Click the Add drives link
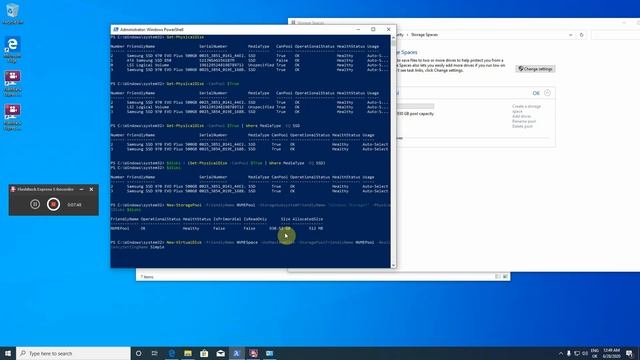The image size is (640, 360). (522, 116)
